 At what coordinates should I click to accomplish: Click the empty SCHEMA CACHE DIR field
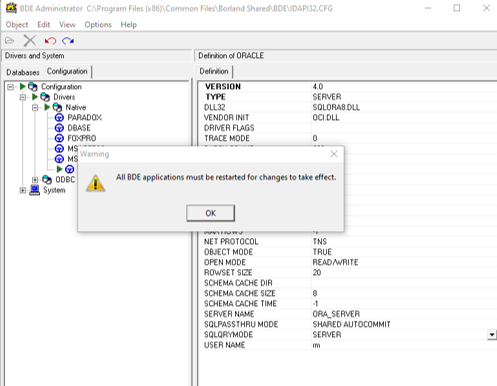(x=404, y=283)
